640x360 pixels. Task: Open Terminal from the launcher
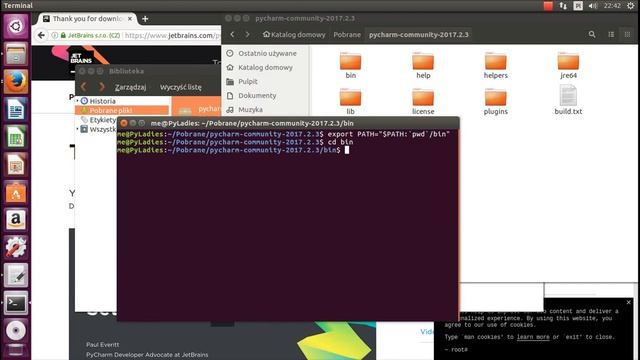[x=16, y=303]
